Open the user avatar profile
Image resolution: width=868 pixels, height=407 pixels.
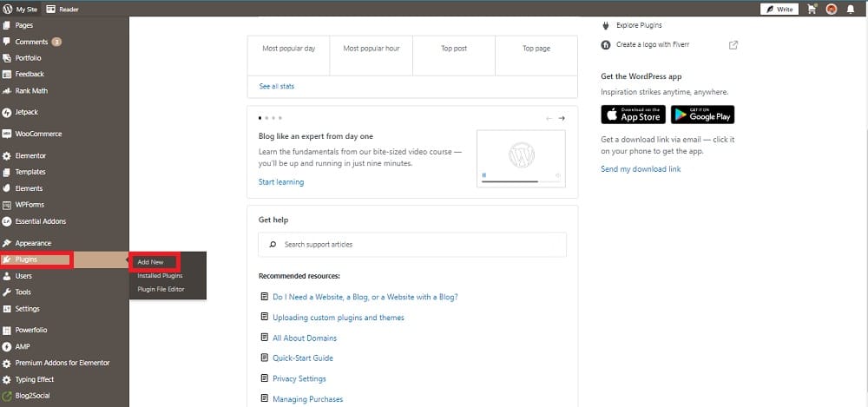coord(832,10)
